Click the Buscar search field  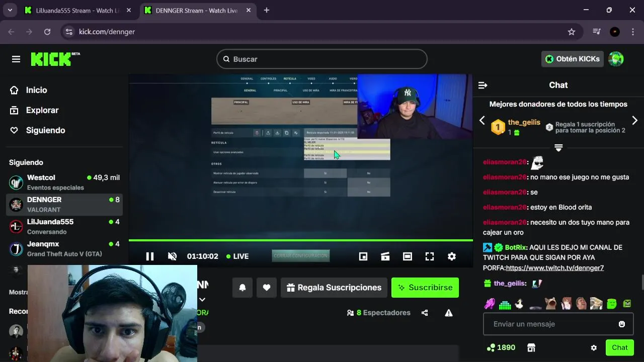(322, 59)
